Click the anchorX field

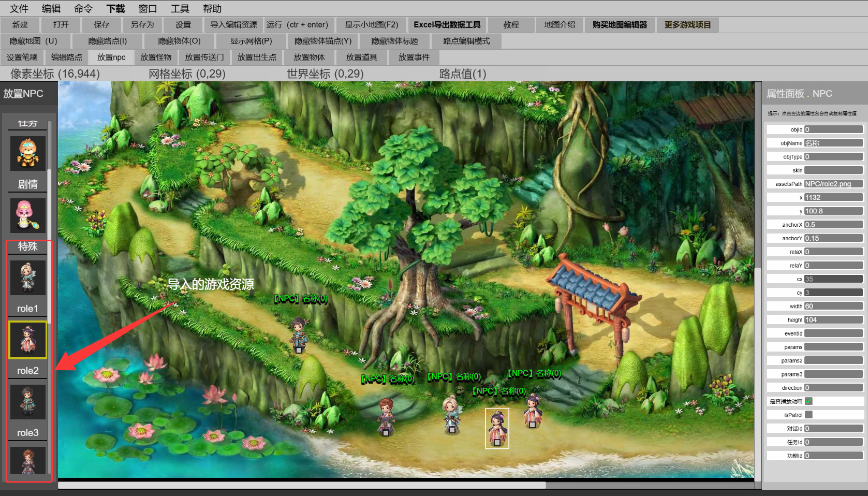[833, 225]
